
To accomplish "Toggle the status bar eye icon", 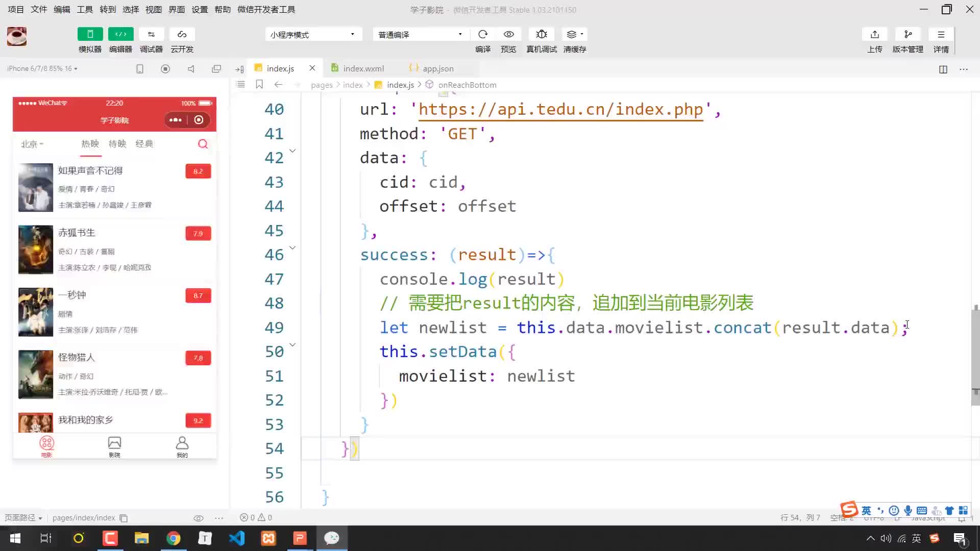I will point(199,518).
